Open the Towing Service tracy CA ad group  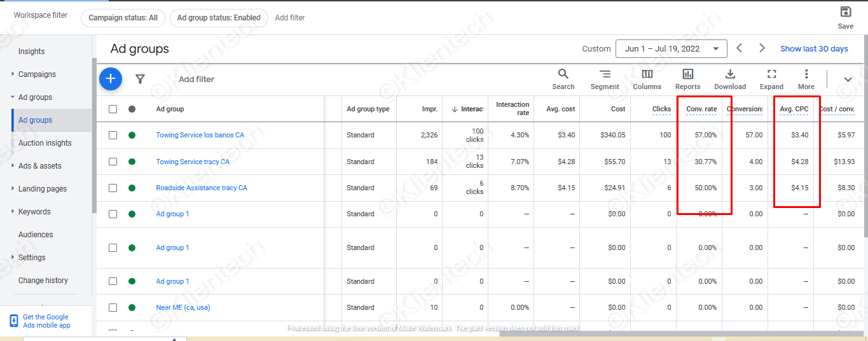(193, 162)
